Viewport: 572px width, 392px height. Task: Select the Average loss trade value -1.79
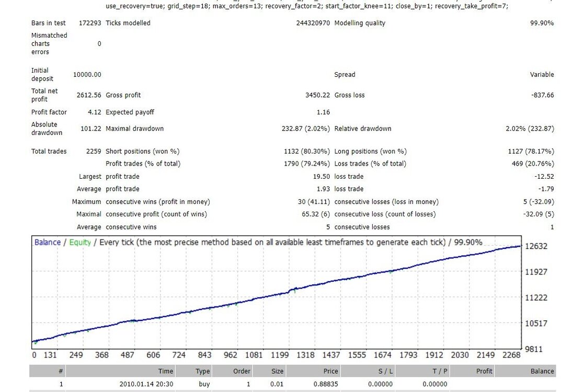click(x=546, y=189)
